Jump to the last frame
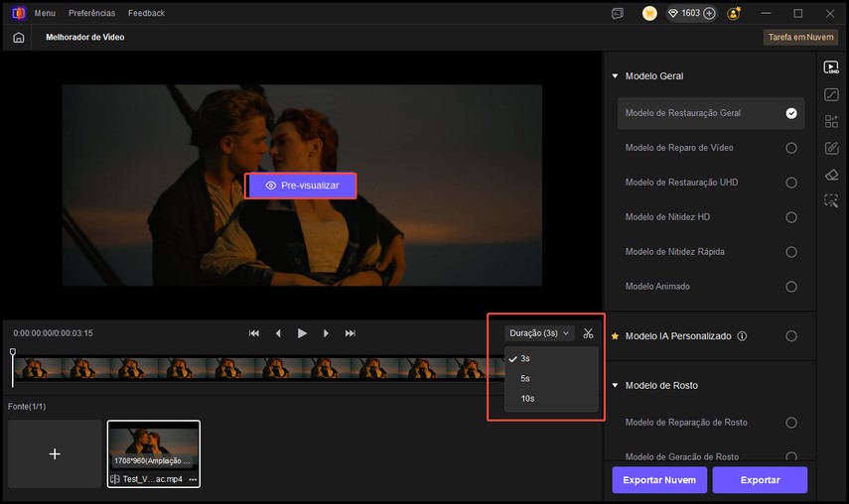Image resolution: width=849 pixels, height=504 pixels. click(351, 333)
